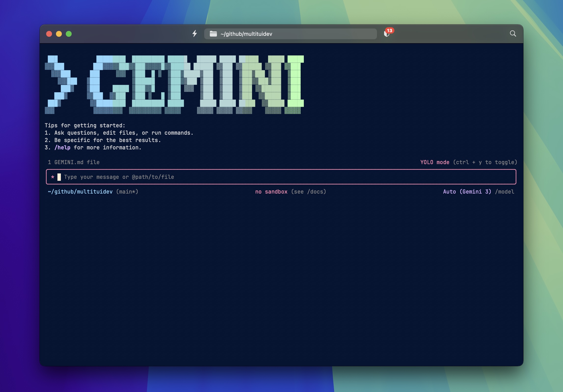Click the search magnifier icon

click(513, 34)
